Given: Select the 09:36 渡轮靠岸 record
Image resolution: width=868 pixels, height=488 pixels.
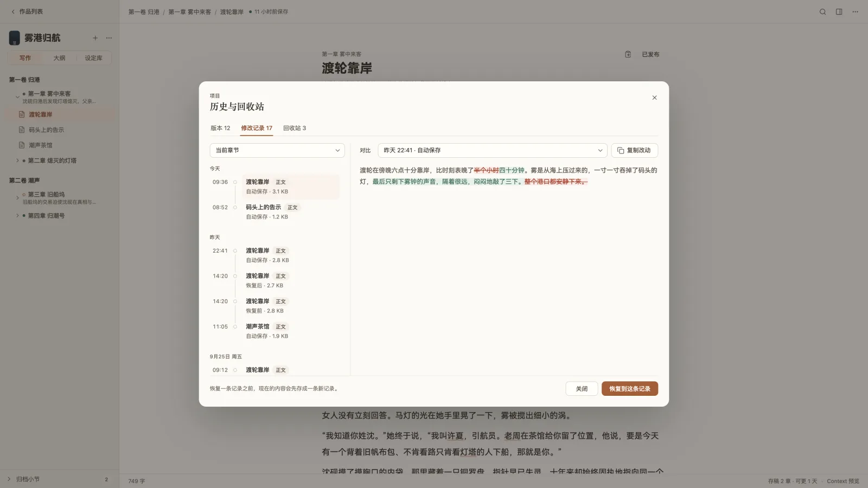Looking at the screenshot, I should pos(290,187).
